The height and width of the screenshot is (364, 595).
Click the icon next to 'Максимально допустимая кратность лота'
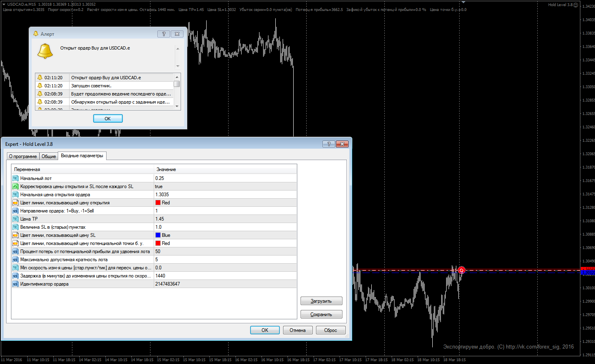(15, 259)
